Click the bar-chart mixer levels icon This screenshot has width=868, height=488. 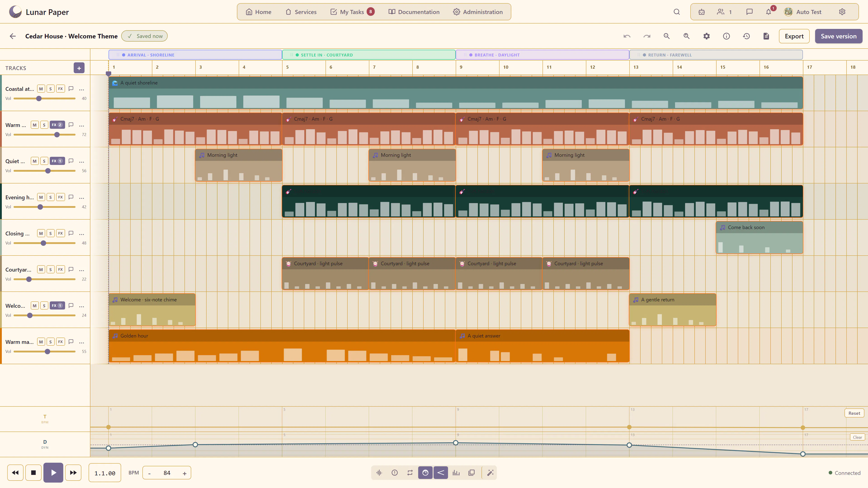[x=456, y=472]
